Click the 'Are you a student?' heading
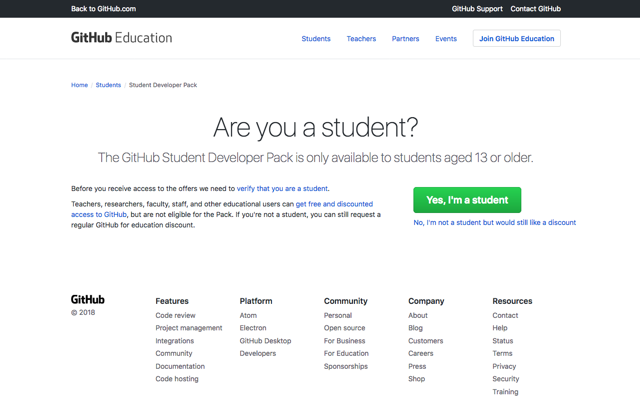 [316, 128]
